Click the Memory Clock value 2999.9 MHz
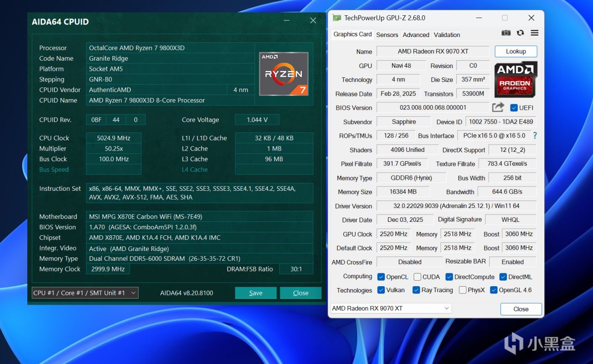Screen dimensions: 593x364 coord(108,269)
